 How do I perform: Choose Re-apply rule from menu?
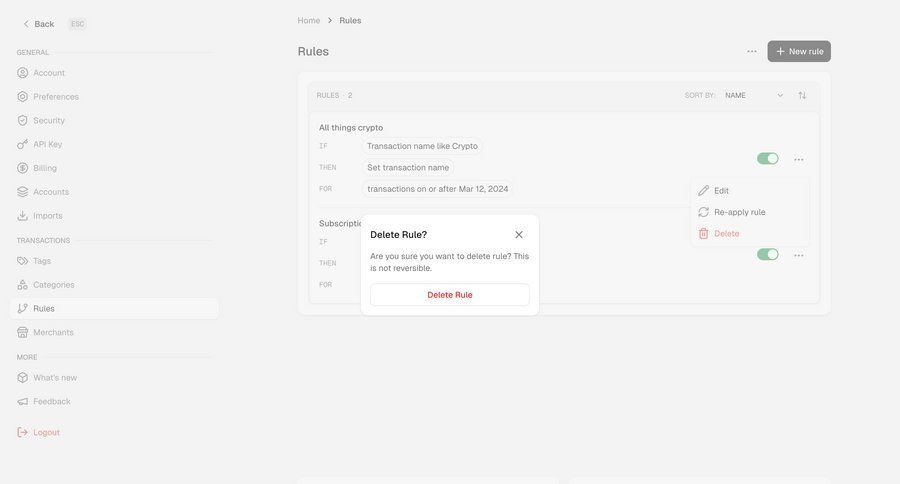pos(750,212)
